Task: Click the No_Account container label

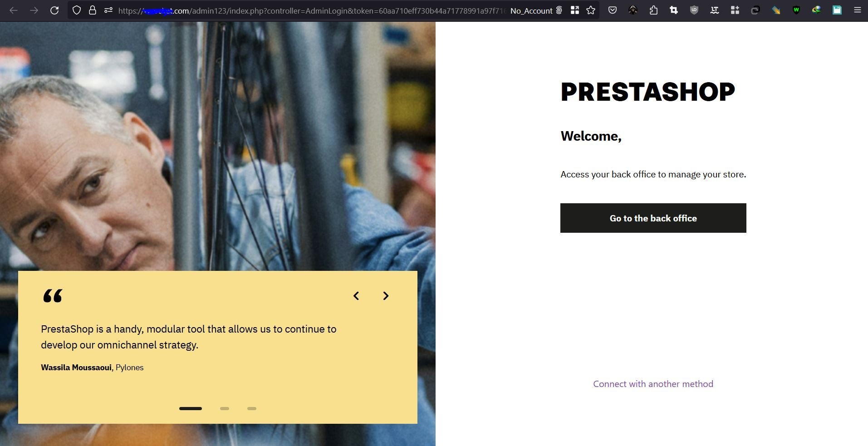Action: (531, 10)
